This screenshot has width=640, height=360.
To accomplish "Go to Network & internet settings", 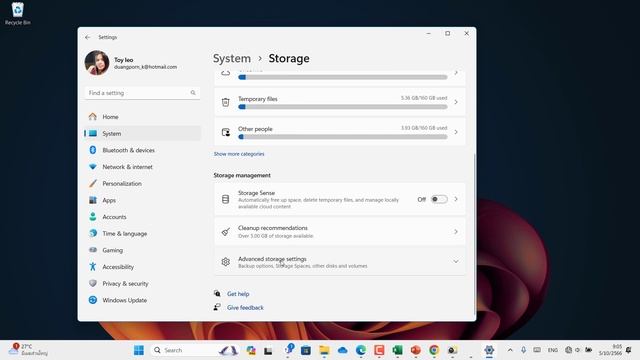I will [x=142, y=167].
